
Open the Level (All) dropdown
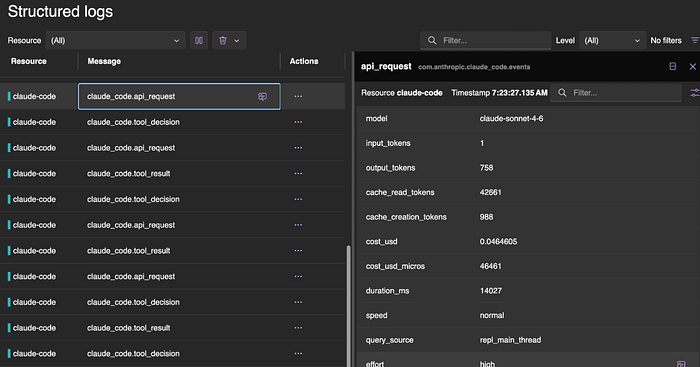point(612,41)
